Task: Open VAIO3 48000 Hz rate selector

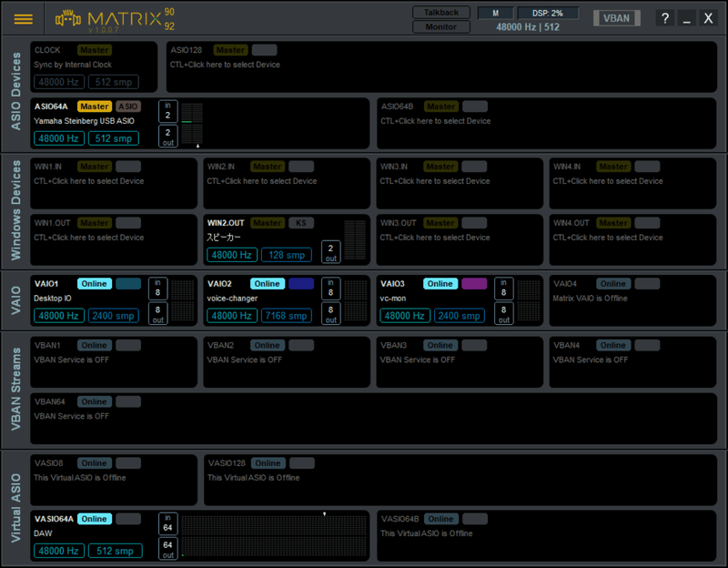Action: (405, 316)
